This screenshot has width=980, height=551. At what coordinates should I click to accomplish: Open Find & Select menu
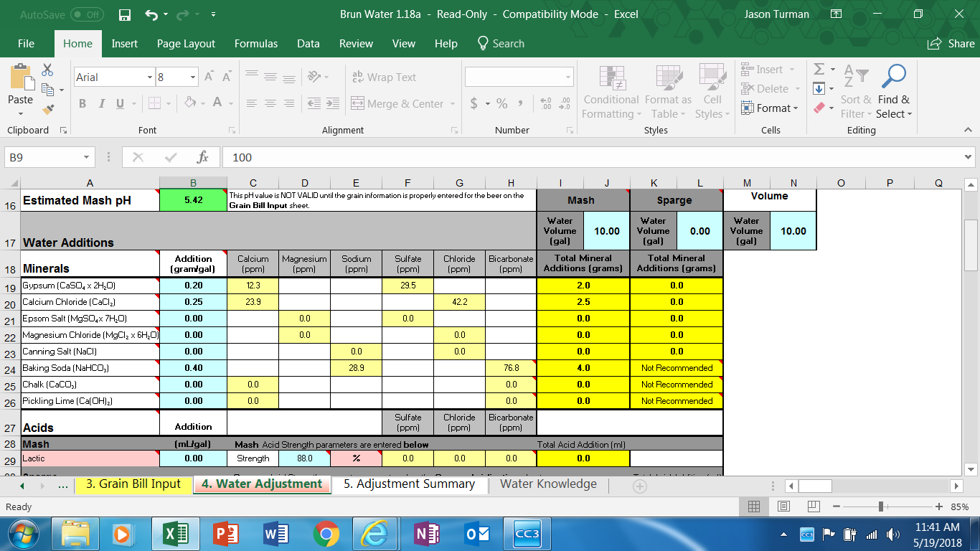(894, 92)
